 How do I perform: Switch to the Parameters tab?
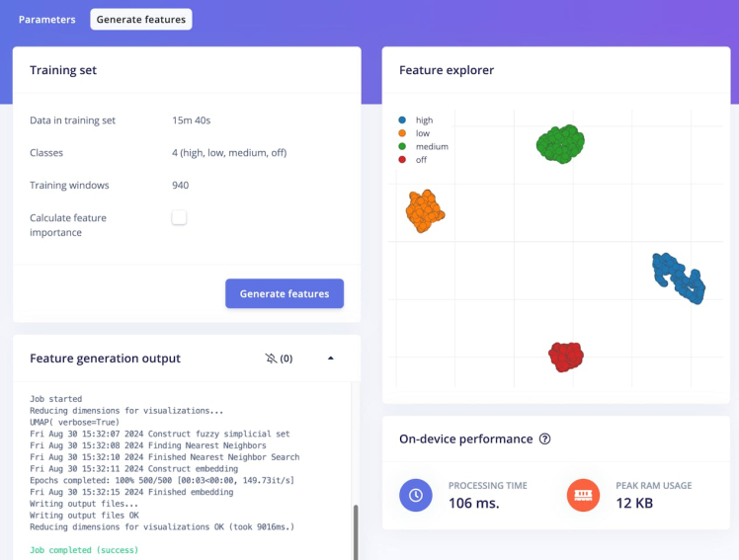pos(47,20)
